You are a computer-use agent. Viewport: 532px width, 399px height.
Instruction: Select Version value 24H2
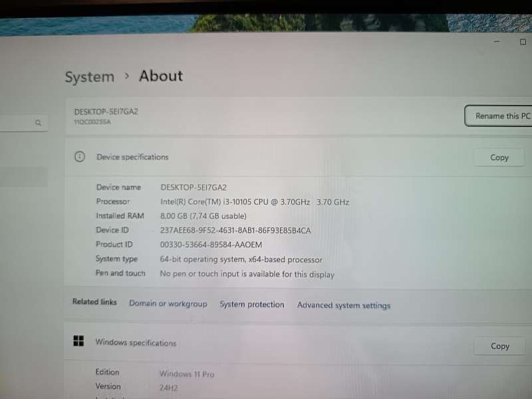pos(169,388)
